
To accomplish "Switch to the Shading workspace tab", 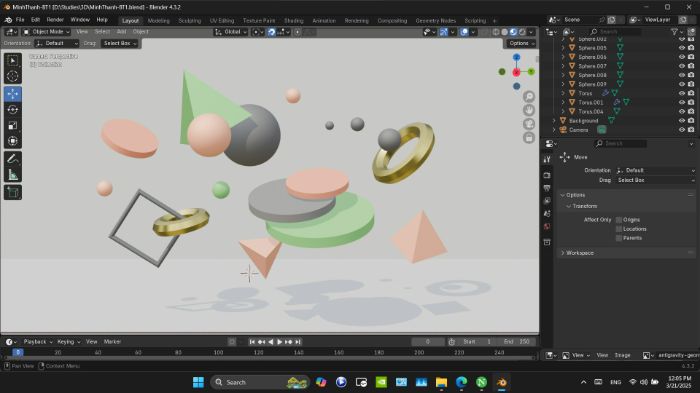I will point(294,21).
